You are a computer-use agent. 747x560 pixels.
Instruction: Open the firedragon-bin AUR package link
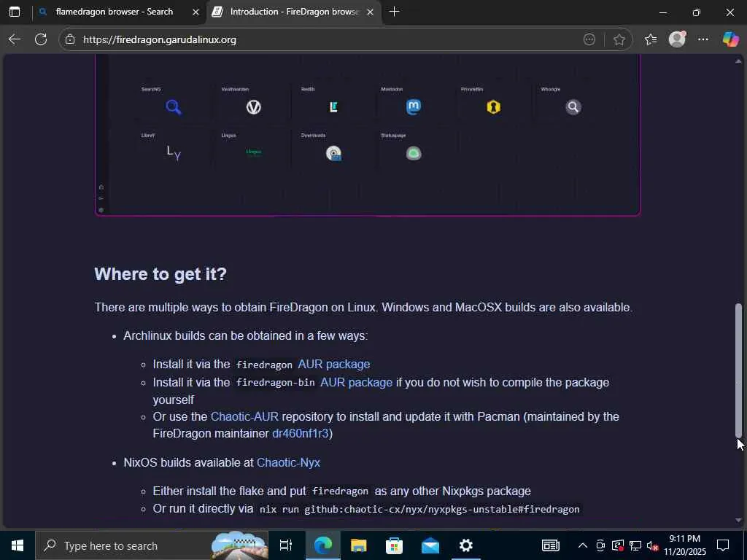(356, 382)
